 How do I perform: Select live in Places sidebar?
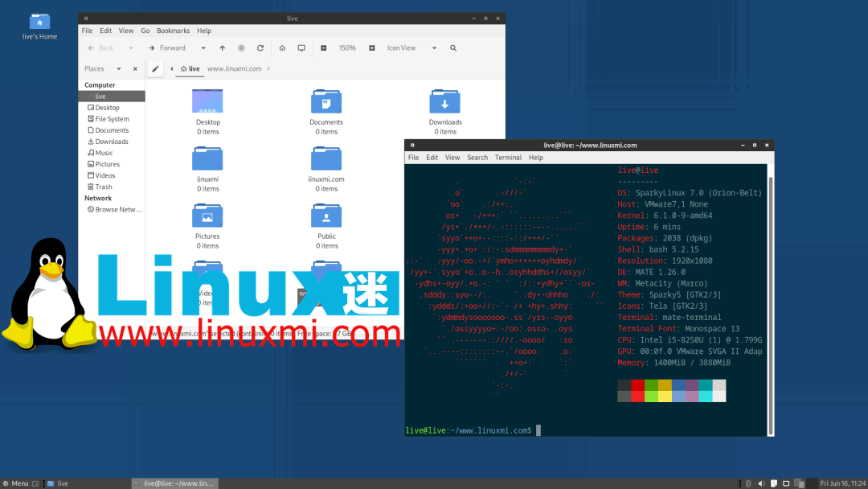112,97
